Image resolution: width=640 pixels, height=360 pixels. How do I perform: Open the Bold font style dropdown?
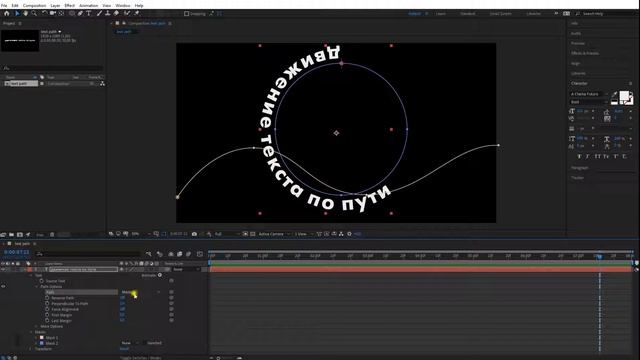(x=589, y=102)
